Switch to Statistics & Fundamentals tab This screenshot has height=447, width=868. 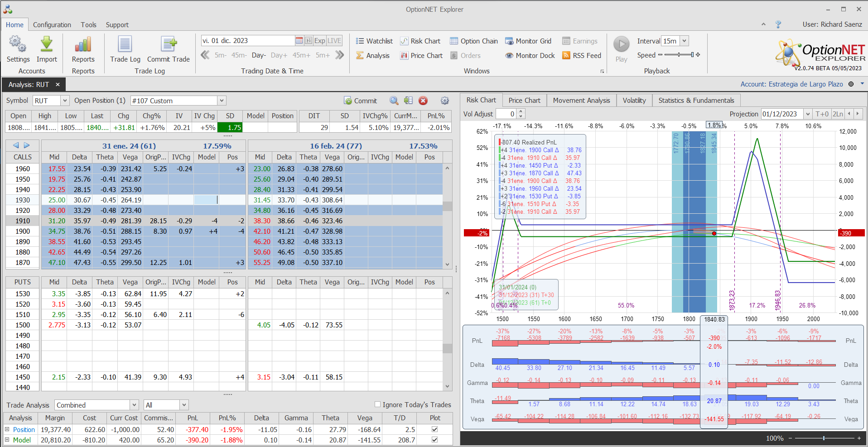(x=696, y=101)
